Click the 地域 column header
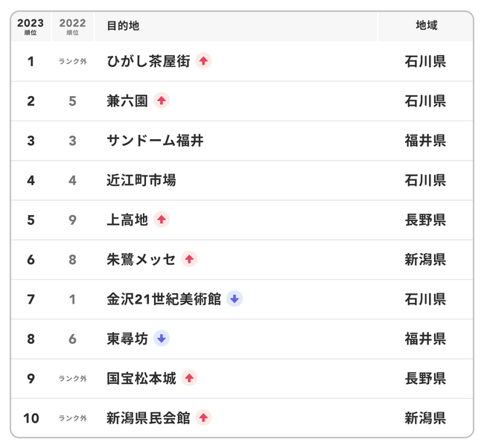 coord(426,26)
